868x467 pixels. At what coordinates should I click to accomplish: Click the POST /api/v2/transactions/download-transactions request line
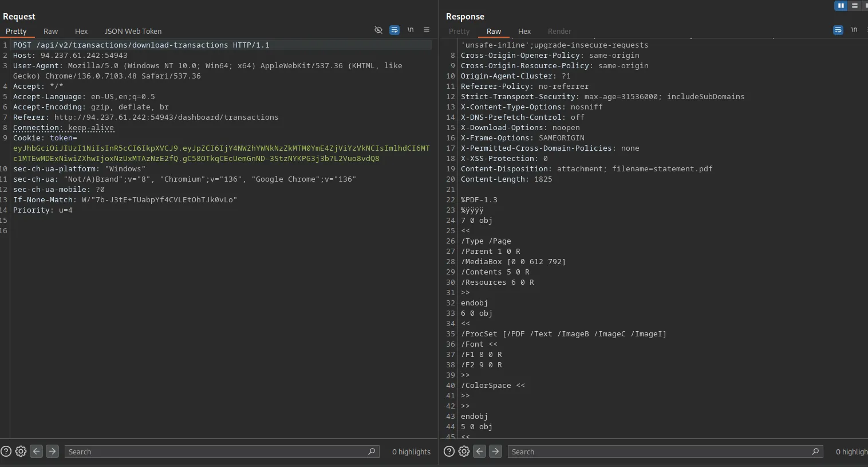pos(141,45)
